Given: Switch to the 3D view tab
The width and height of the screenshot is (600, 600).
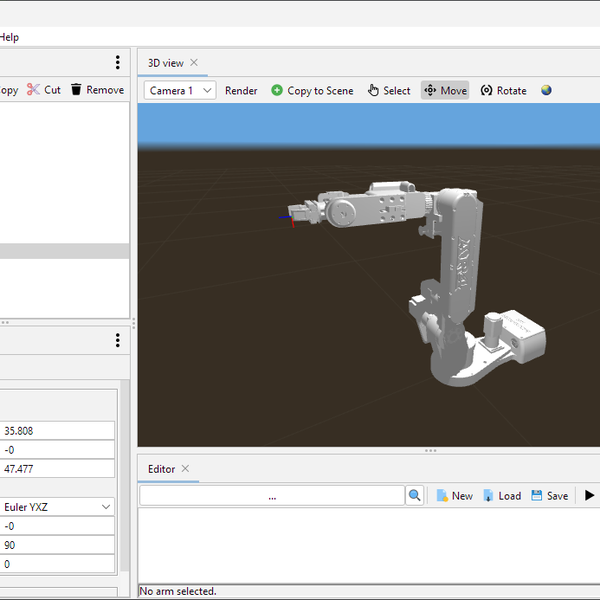Looking at the screenshot, I should (x=165, y=63).
